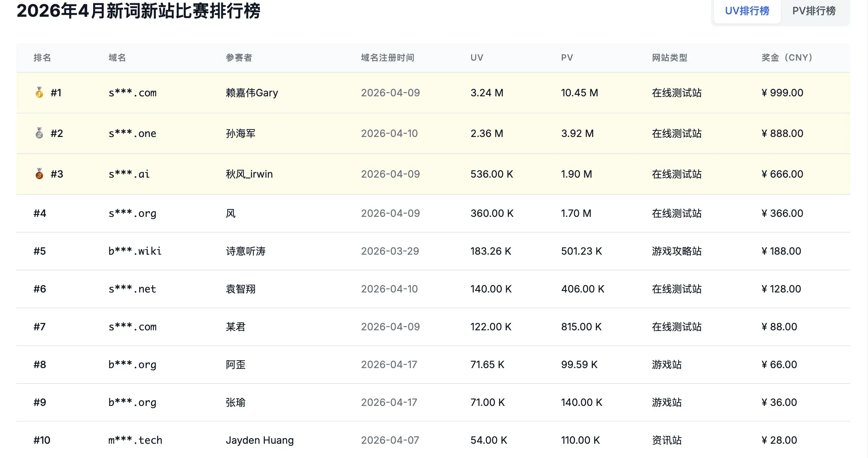
Task: Click the silver medal icon for rank #2
Action: click(39, 133)
